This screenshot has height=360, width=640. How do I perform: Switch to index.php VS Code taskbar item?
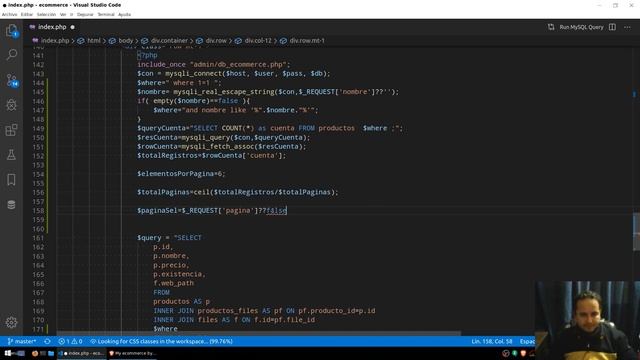pos(81,353)
